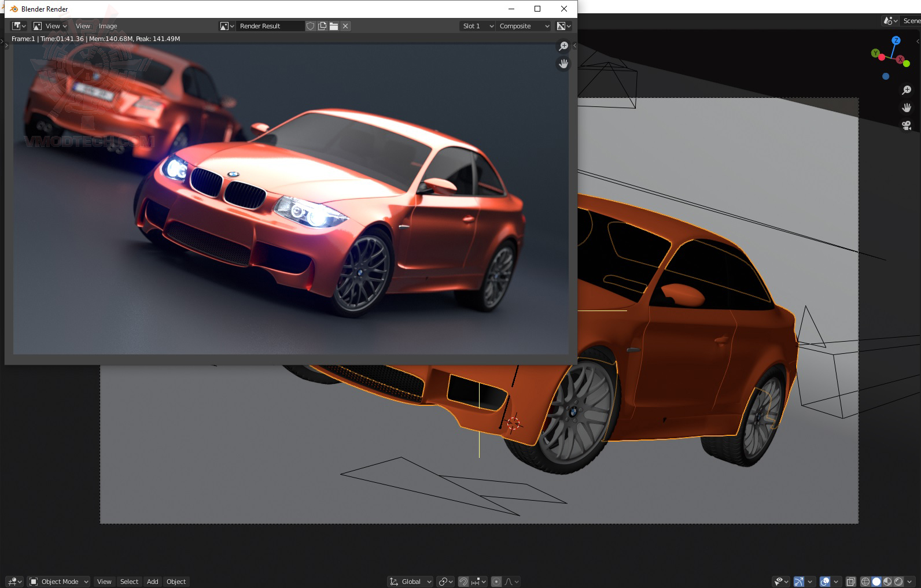Snap view to the Z axis on the gizmo
The width and height of the screenshot is (921, 588).
(896, 40)
